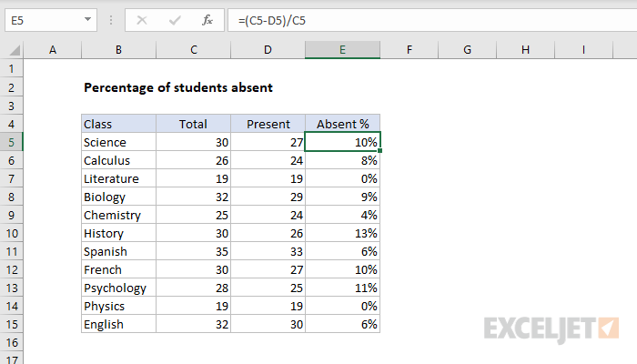Image resolution: width=637 pixels, height=364 pixels.
Task: Select the 'Chemistry' cell
Action: click(118, 215)
